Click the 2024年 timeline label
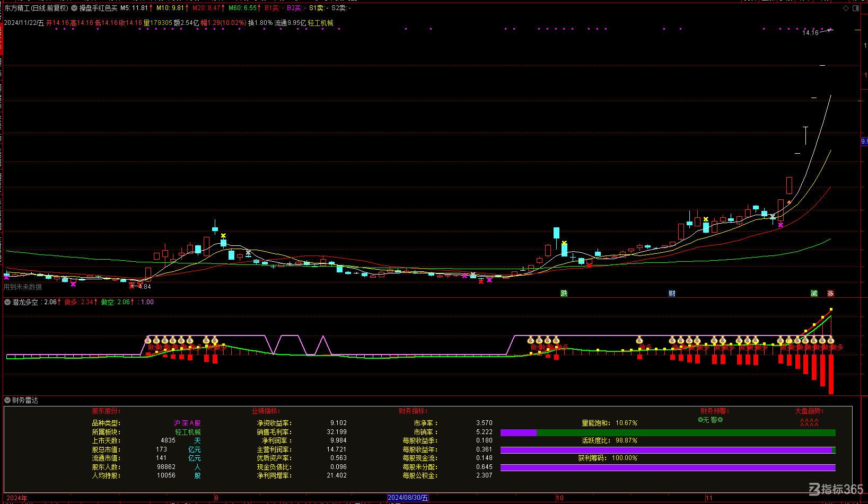868x504 pixels. [x=17, y=498]
